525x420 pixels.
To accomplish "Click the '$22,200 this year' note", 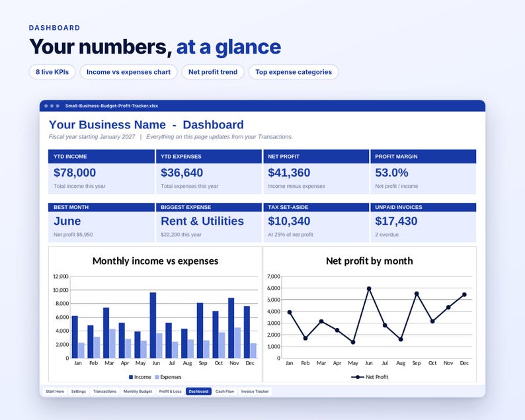I will [181, 234].
